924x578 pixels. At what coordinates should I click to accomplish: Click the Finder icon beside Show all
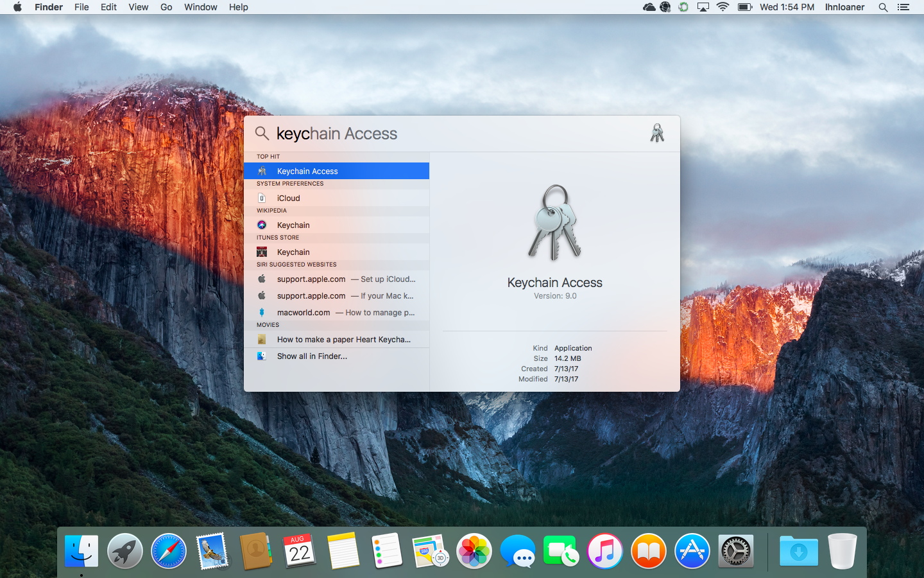[262, 356]
